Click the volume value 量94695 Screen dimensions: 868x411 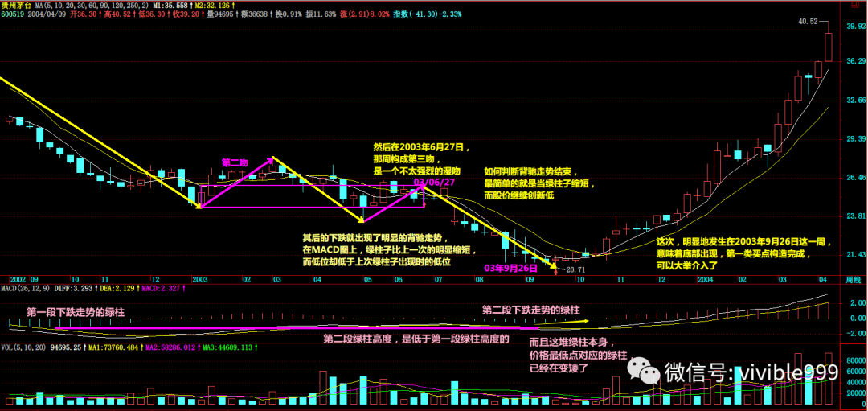[x=220, y=14]
